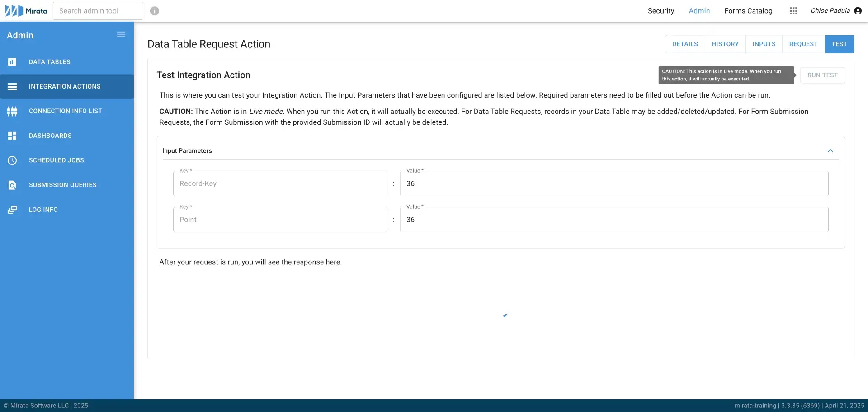The height and width of the screenshot is (412, 868).
Task: Select the Scheduled Jobs clock icon
Action: 12,160
